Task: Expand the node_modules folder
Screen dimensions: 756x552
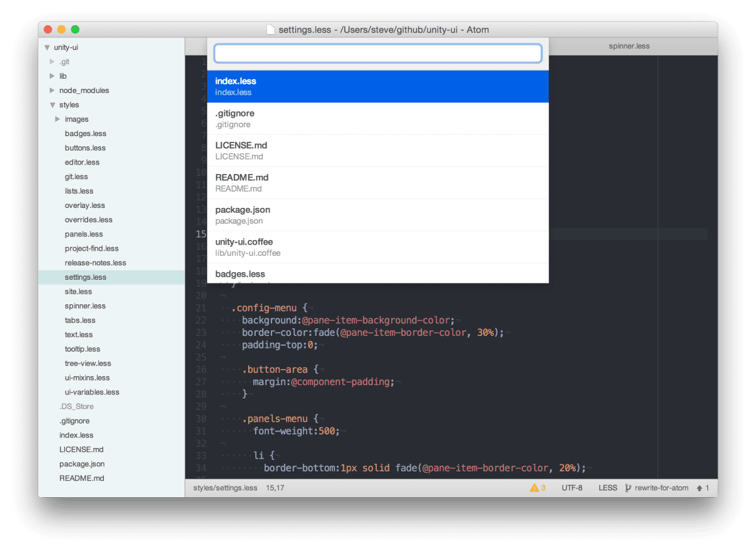Action: click(54, 90)
